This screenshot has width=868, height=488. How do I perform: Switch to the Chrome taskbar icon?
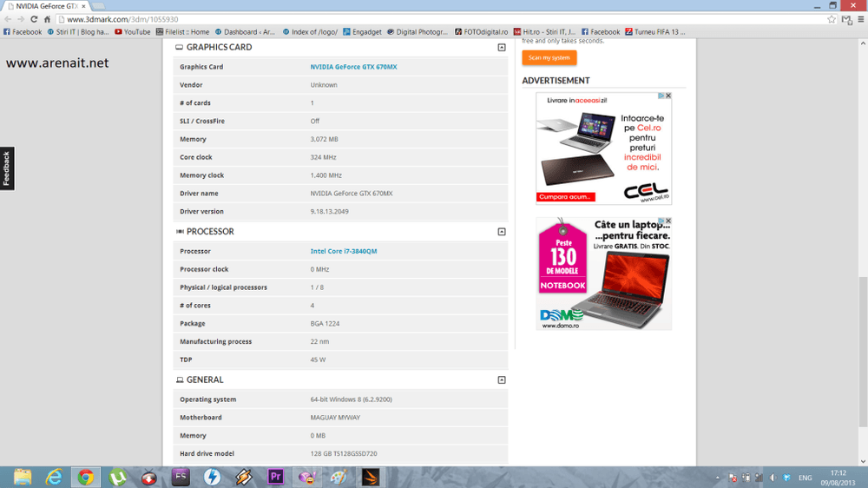click(86, 477)
